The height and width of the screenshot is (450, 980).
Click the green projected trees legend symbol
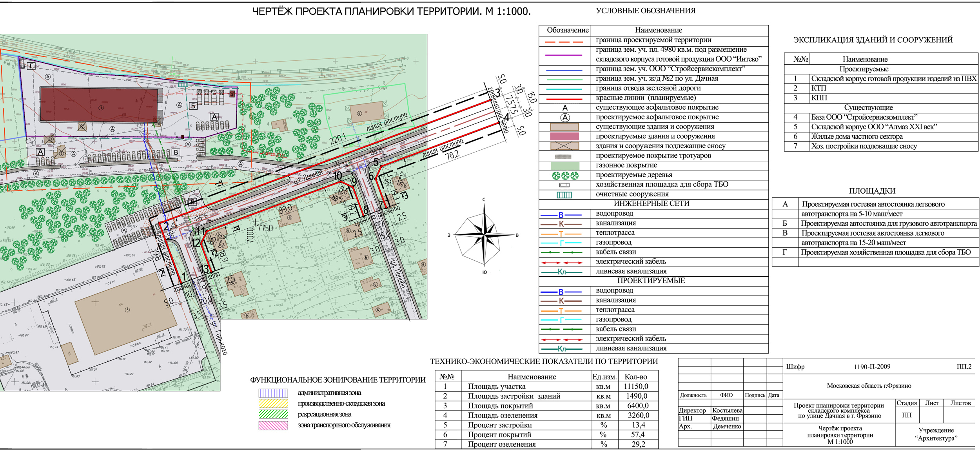[x=564, y=176]
